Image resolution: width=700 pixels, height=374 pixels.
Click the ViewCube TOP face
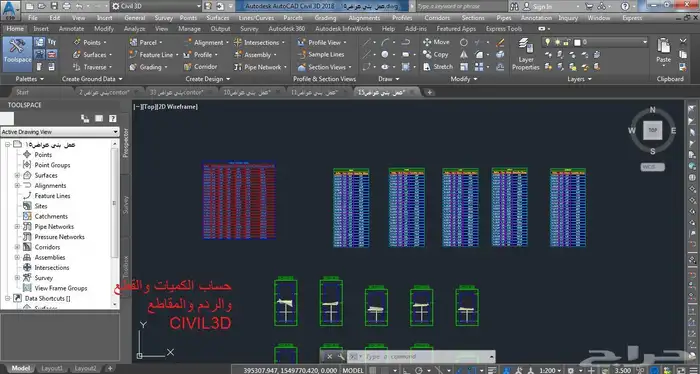tap(653, 130)
